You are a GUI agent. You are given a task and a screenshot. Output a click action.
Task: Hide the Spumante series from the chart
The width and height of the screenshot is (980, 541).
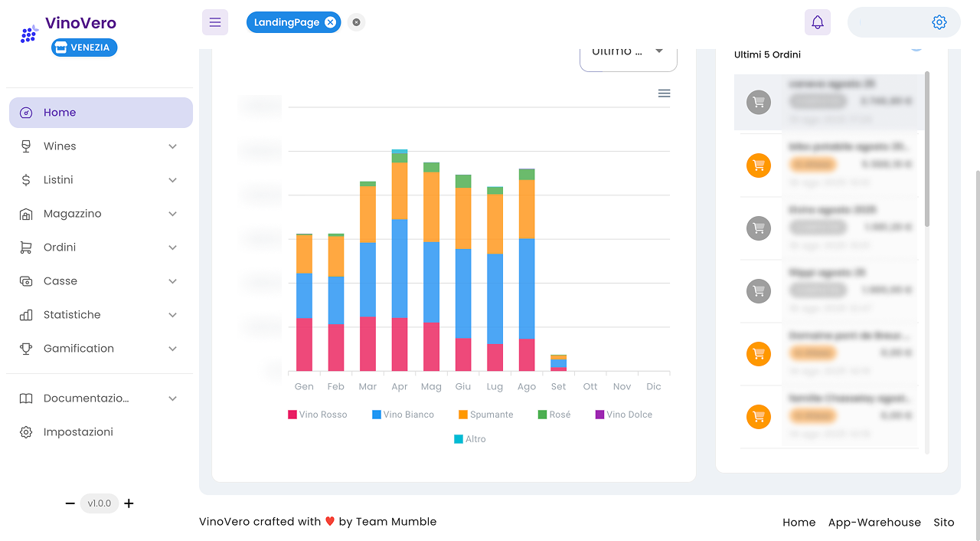click(485, 414)
